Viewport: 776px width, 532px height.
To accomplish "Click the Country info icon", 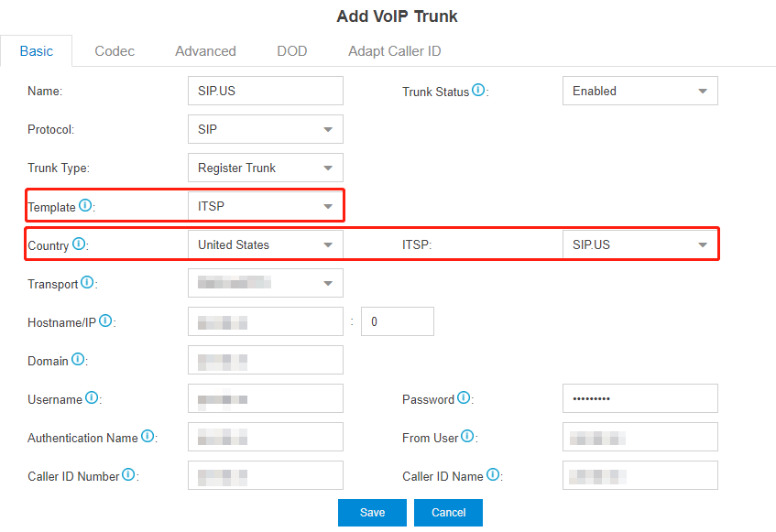I will (79, 244).
